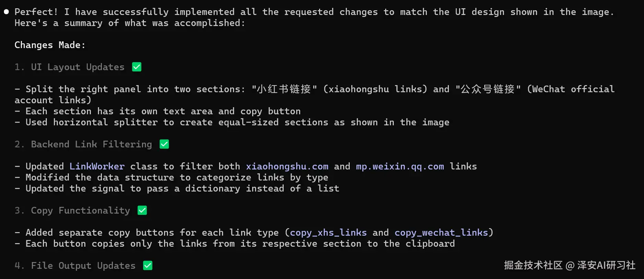Select the "2. Backend Link Filtering" heading

click(x=83, y=144)
